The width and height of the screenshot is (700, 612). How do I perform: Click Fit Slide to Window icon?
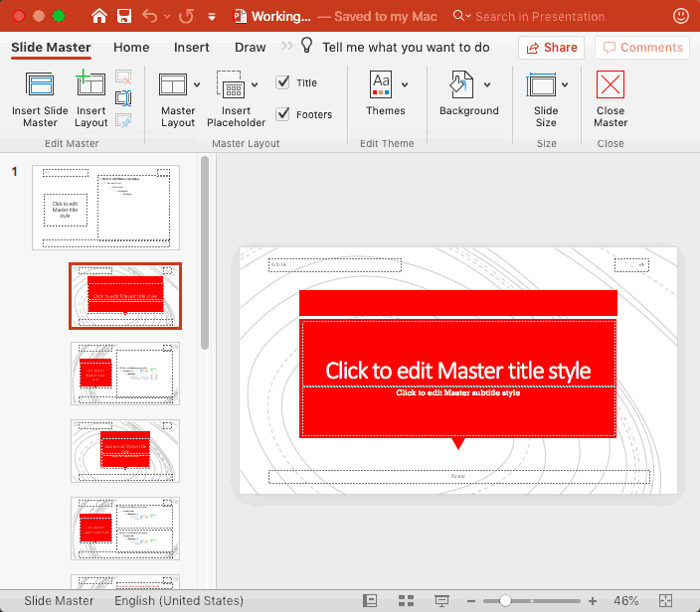point(666,601)
